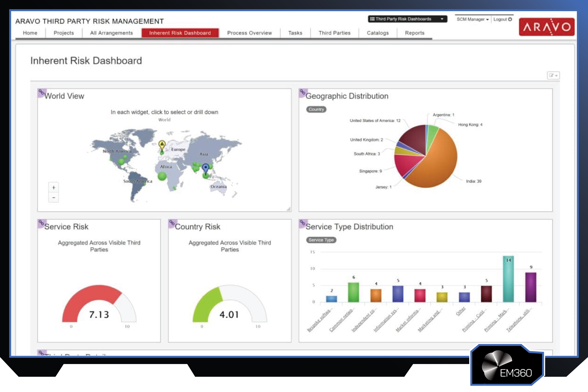Click the teal bar with value 14

click(508, 279)
